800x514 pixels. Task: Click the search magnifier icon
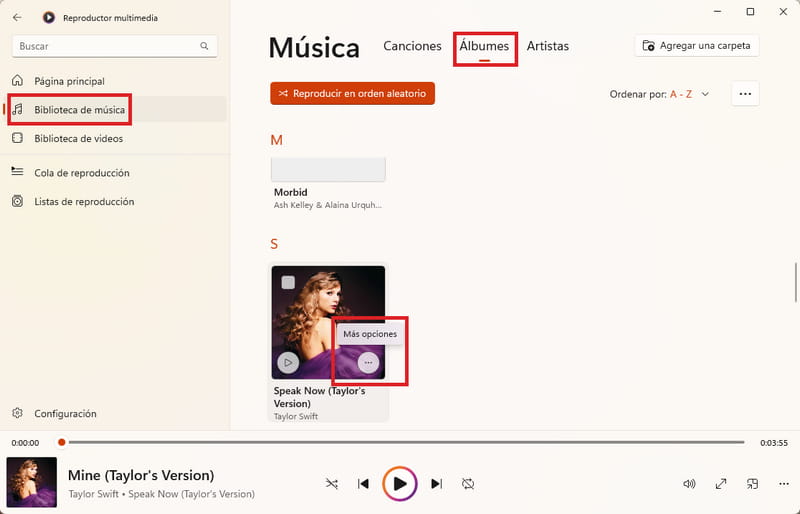(204, 46)
